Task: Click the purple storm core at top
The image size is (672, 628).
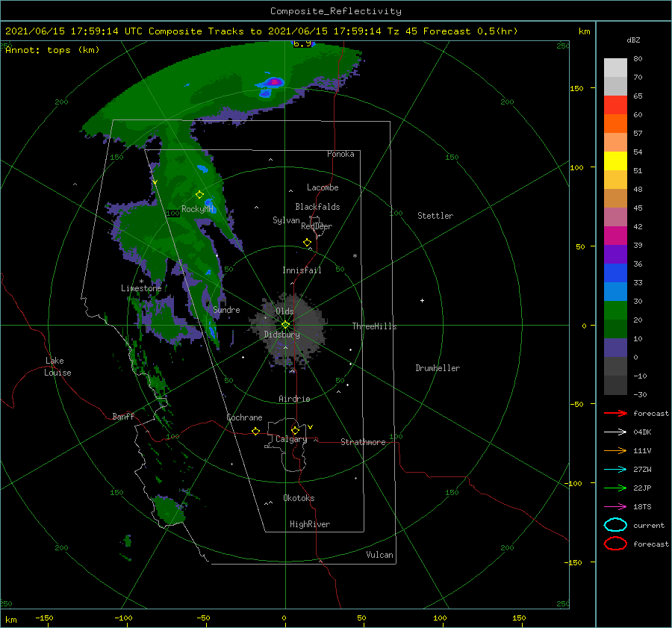Action: click(x=275, y=81)
